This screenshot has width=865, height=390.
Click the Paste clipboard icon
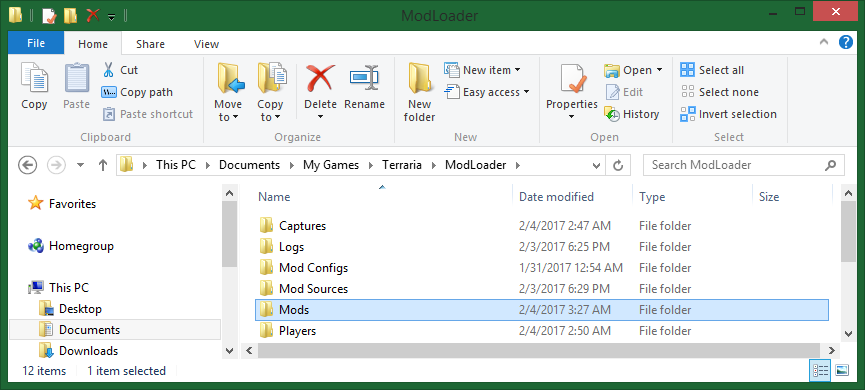coord(77,78)
